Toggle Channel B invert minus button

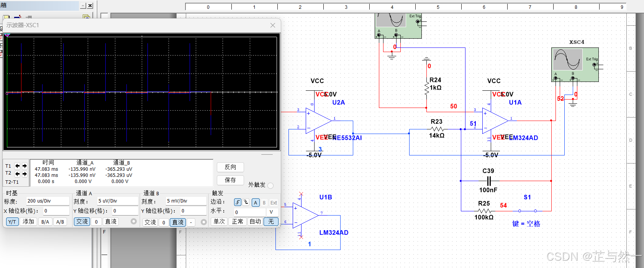pos(191,222)
